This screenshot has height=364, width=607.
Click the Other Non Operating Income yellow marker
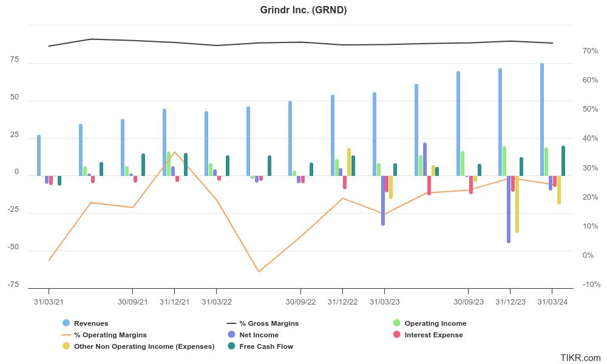[x=66, y=346]
